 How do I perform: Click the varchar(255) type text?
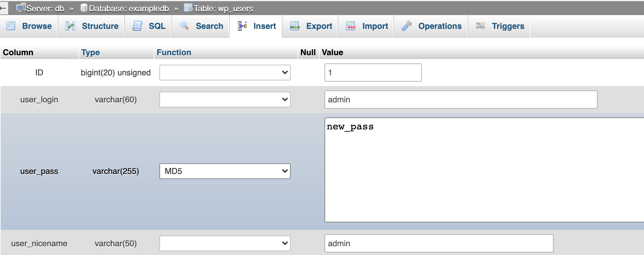pyautogui.click(x=116, y=171)
